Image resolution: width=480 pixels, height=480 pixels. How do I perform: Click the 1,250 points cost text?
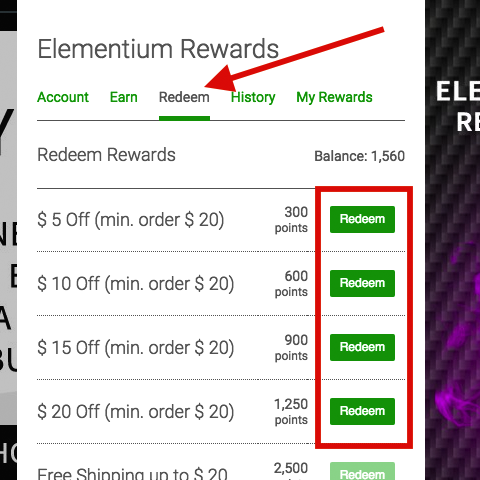click(x=291, y=411)
